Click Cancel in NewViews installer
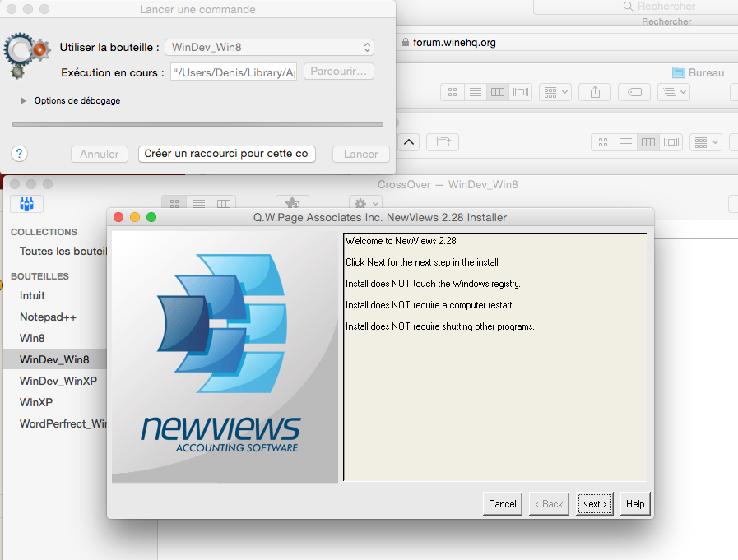The height and width of the screenshot is (560, 738). (x=502, y=503)
